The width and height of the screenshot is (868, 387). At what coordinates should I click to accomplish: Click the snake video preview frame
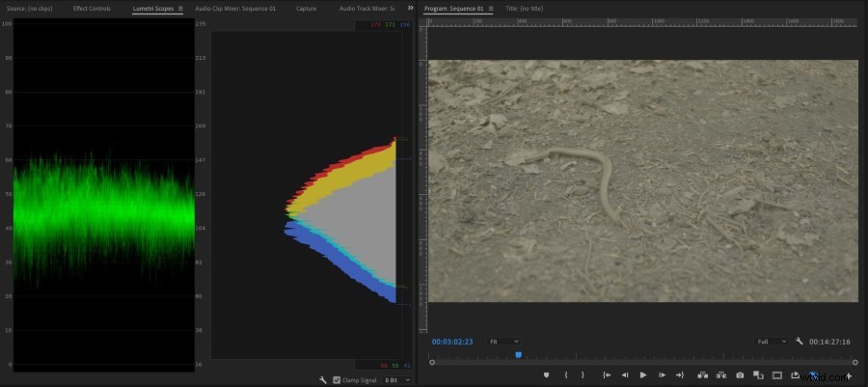pos(643,181)
